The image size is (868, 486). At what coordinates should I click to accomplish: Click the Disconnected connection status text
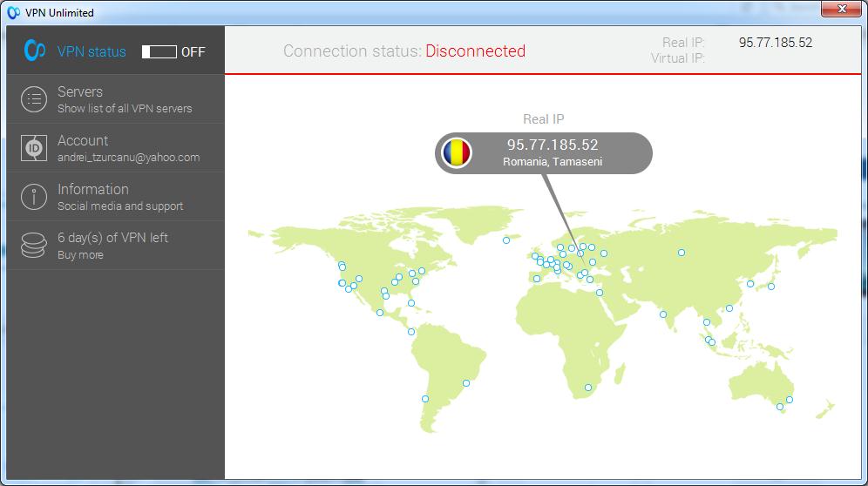pos(475,51)
